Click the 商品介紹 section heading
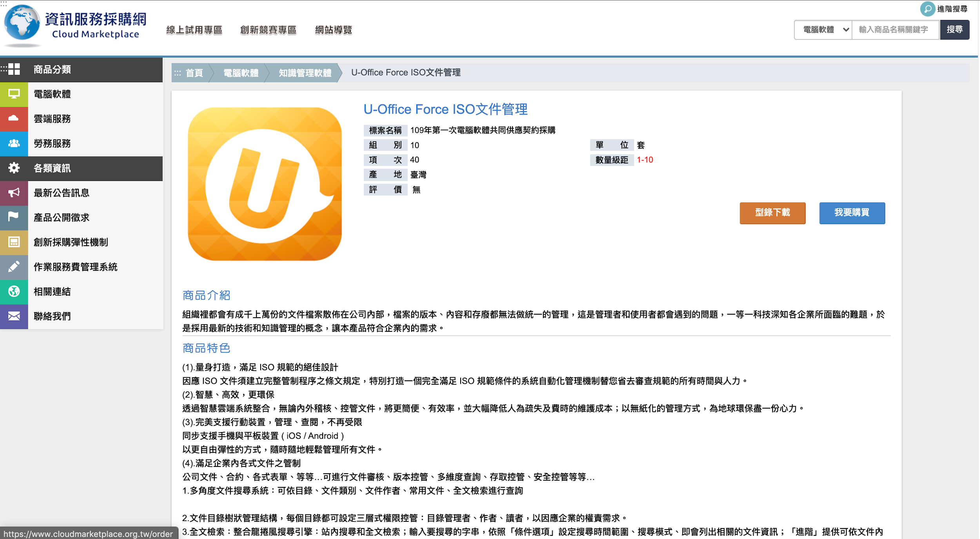 (x=206, y=295)
